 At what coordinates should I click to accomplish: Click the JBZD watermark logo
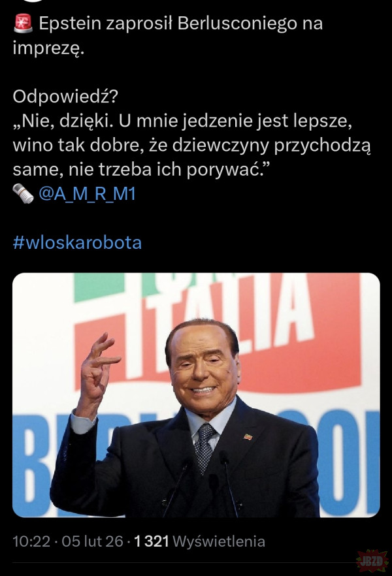tap(372, 560)
